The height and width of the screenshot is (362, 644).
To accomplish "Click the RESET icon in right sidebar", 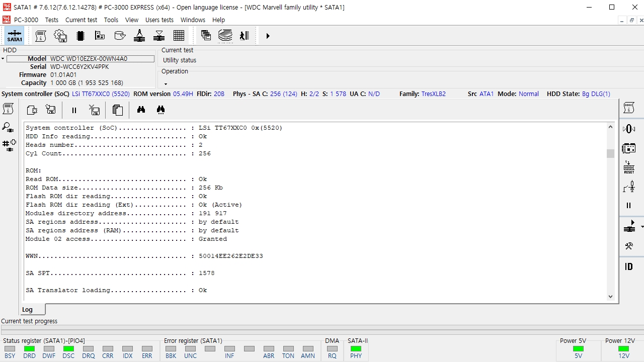I will click(x=629, y=167).
